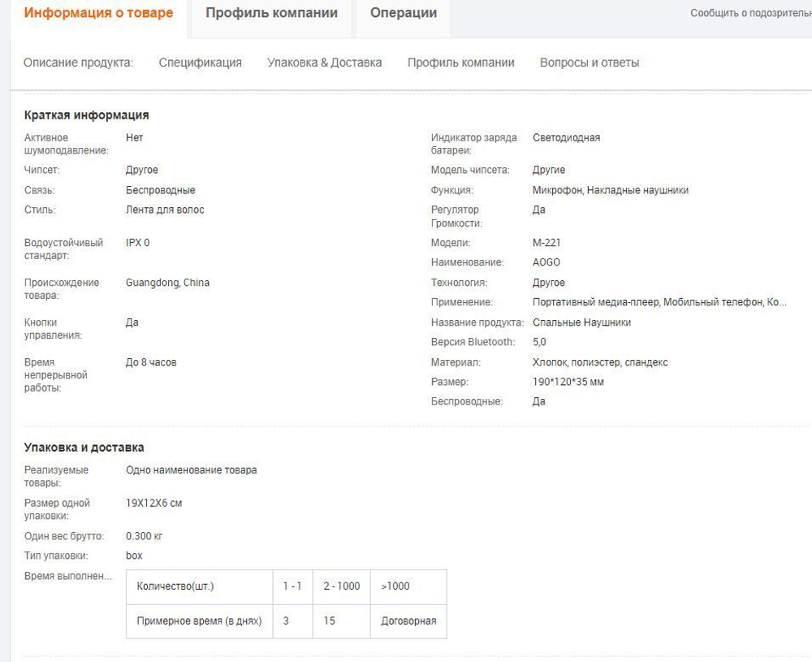Image resolution: width=812 pixels, height=662 pixels.
Task: Click the Договорная lead time cell
Action: [x=408, y=621]
